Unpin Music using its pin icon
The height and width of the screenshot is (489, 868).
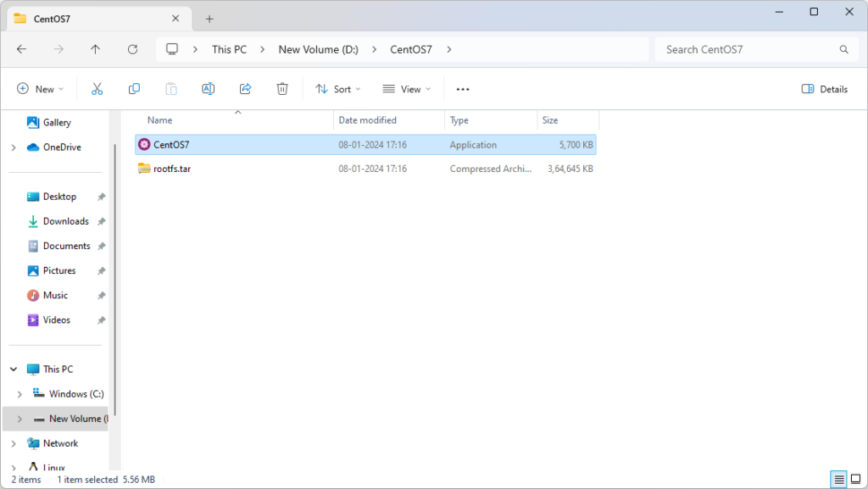point(102,296)
